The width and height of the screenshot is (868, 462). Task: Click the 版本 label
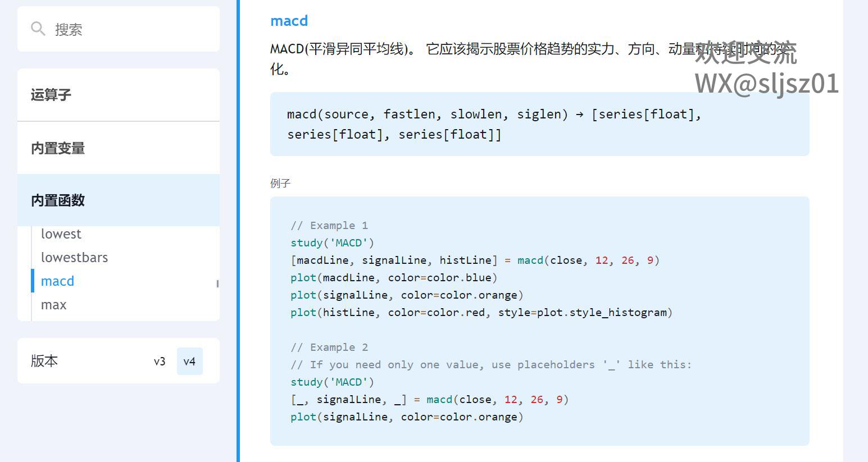coord(44,361)
